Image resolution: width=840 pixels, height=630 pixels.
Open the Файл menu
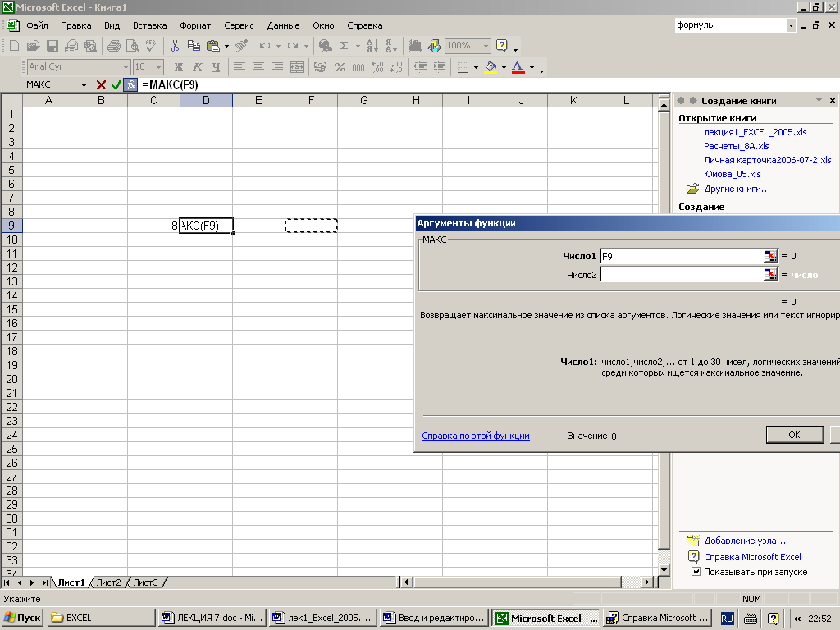coord(37,25)
